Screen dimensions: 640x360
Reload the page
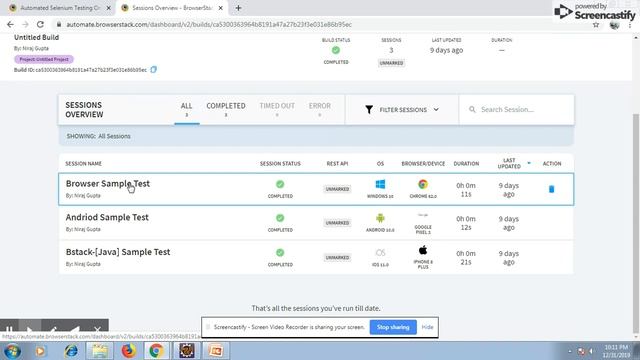40,24
